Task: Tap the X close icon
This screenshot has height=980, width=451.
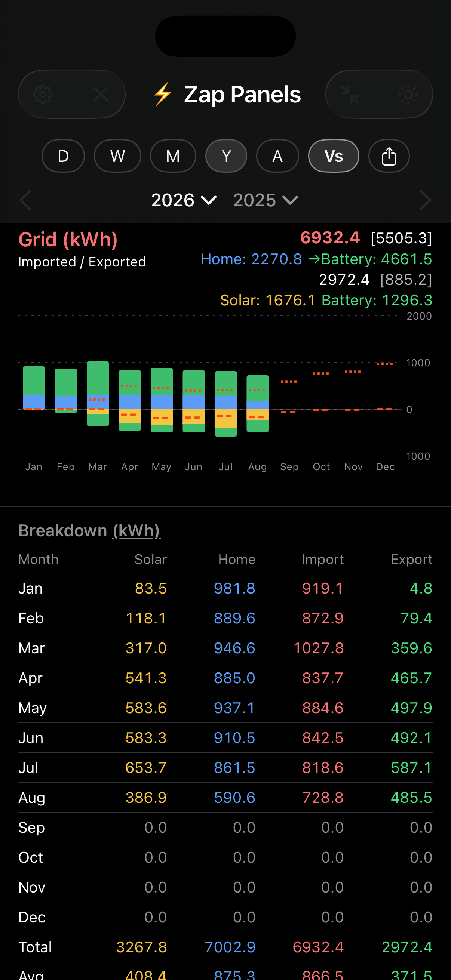Action: coord(101,94)
